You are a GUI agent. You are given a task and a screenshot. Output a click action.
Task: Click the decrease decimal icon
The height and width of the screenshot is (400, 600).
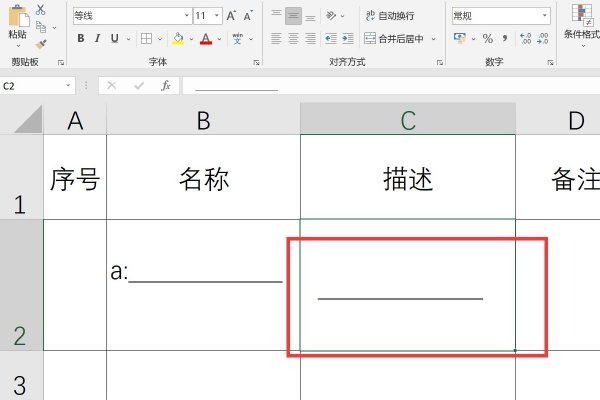coord(543,38)
